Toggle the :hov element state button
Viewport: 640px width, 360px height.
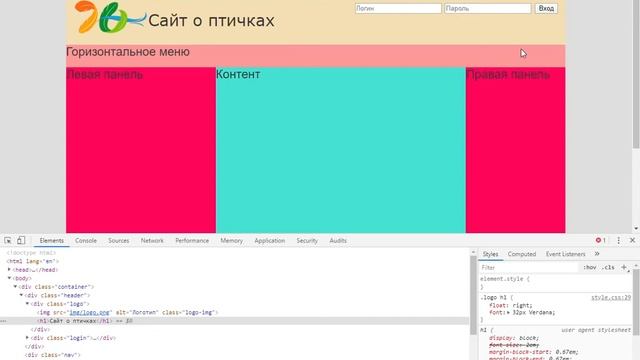pos(589,267)
